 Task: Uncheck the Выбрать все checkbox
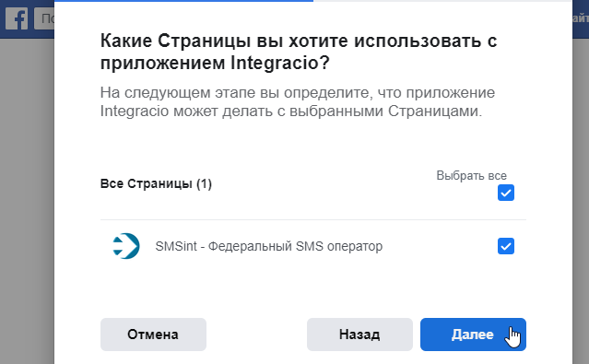click(x=506, y=193)
